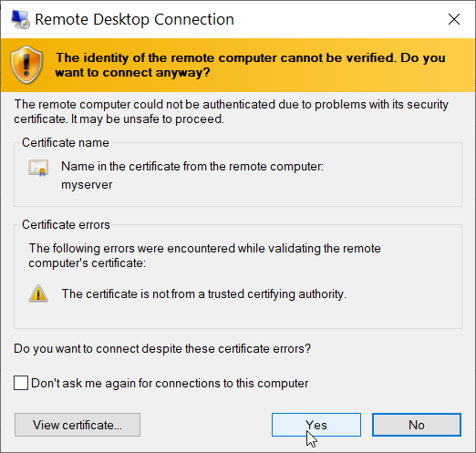The image size is (476, 453).
Task: Click the "Certificate errors" group label
Action: point(66,224)
